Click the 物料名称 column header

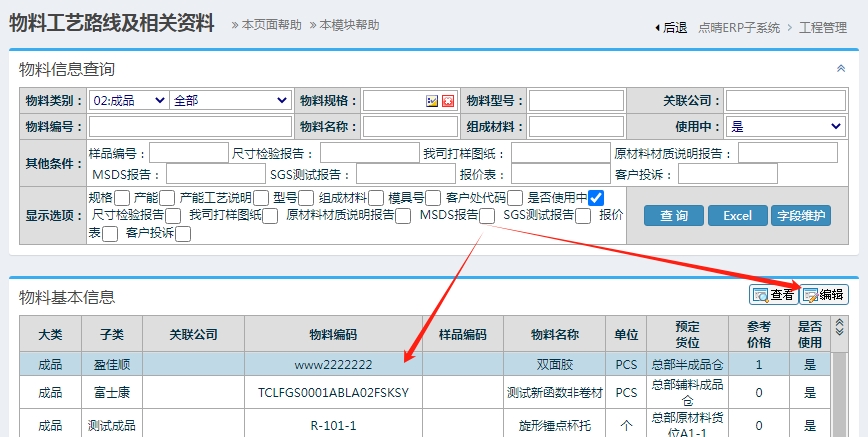[x=555, y=334]
